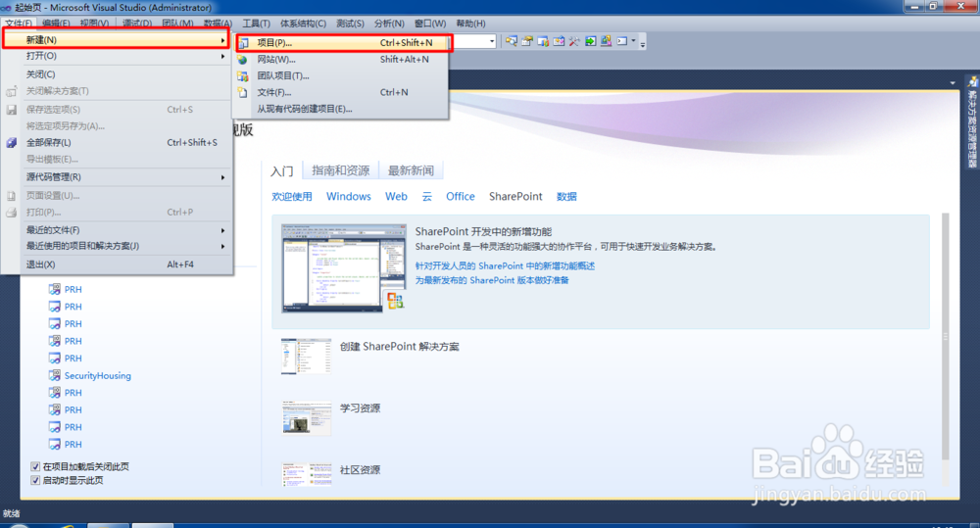This screenshot has height=528, width=980.
Task: Switch to the 指南和资源 tab
Action: coord(341,170)
